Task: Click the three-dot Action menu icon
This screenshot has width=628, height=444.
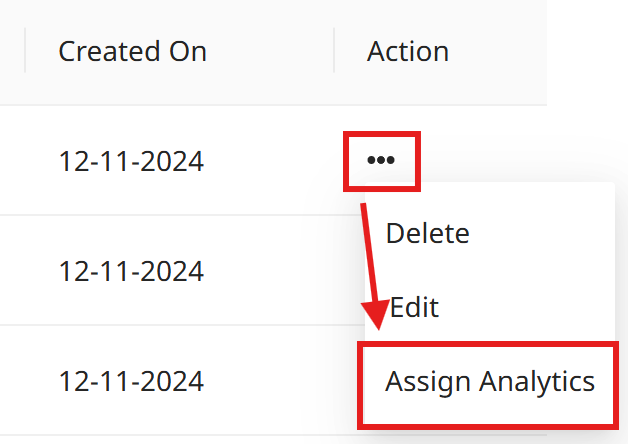Action: point(380,160)
